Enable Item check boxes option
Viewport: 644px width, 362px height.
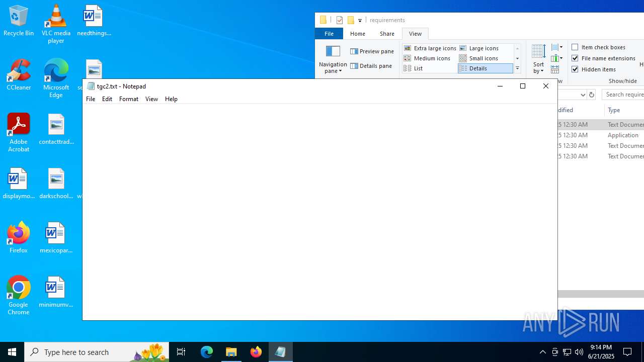point(598,47)
